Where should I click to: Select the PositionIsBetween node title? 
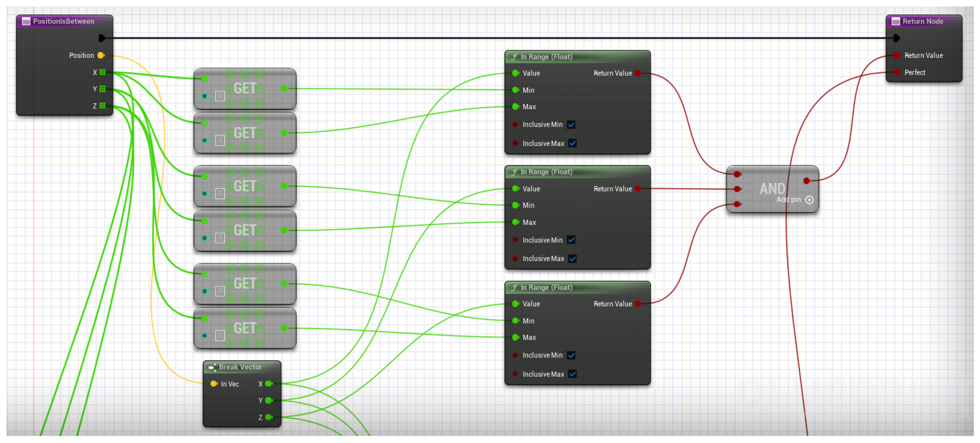click(x=63, y=21)
